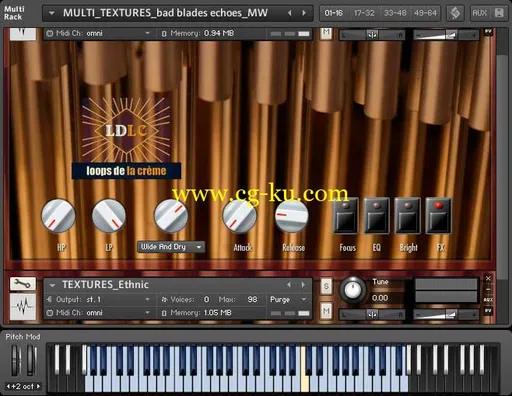Open TEXTURES_Ethnic Midi Ch omni dropdown
The height and width of the screenshot is (396, 512).
(147, 313)
